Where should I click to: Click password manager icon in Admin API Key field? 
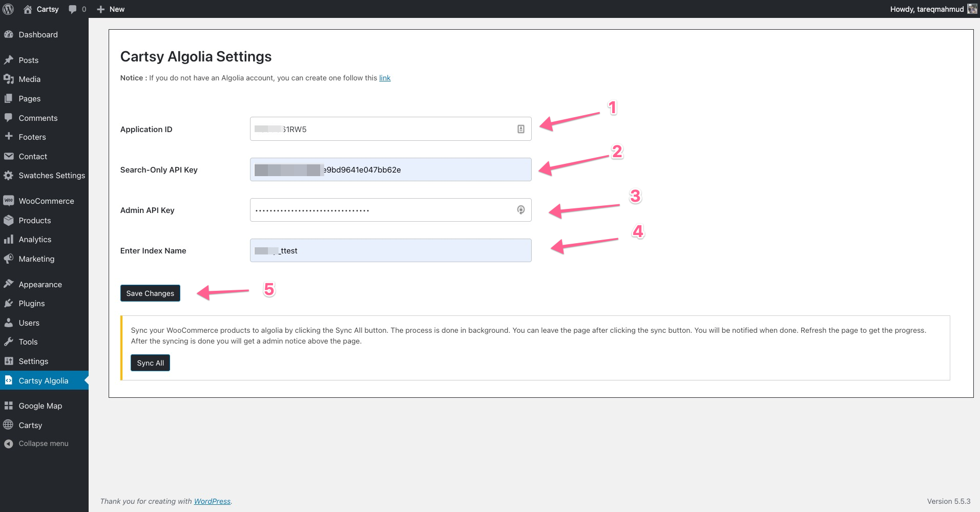pyautogui.click(x=520, y=210)
